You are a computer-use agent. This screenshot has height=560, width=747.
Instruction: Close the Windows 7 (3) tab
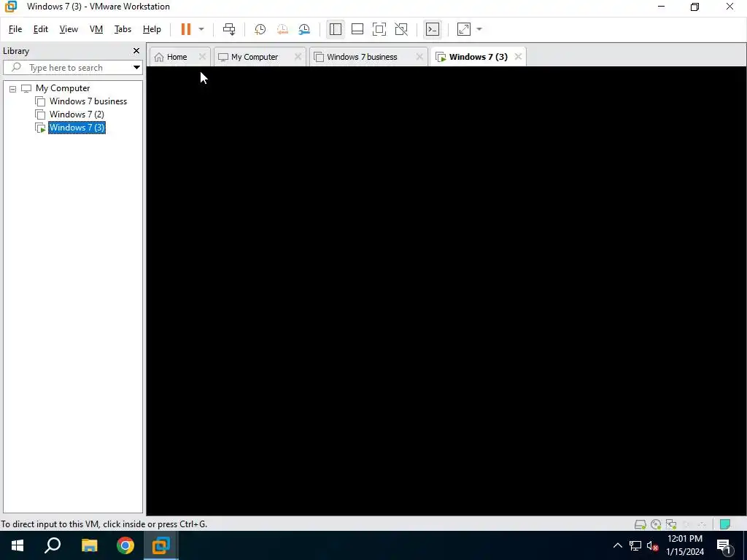(x=518, y=57)
